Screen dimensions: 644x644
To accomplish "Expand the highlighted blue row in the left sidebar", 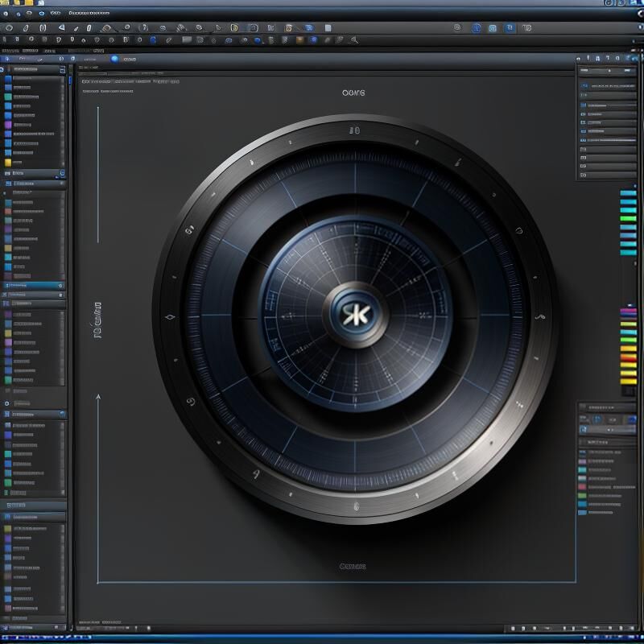I will tap(32, 285).
